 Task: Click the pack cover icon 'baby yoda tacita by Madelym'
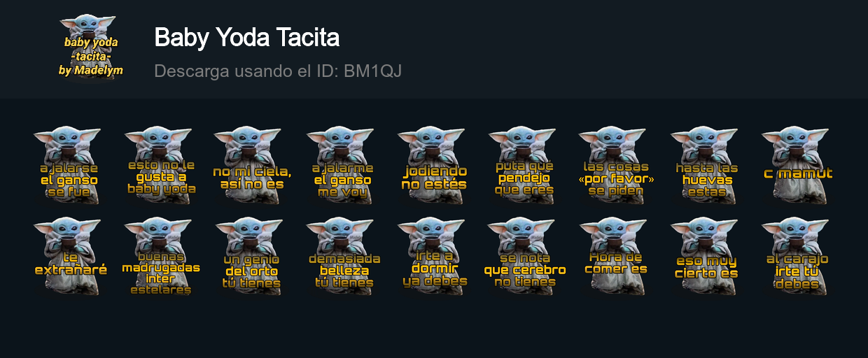click(90, 48)
